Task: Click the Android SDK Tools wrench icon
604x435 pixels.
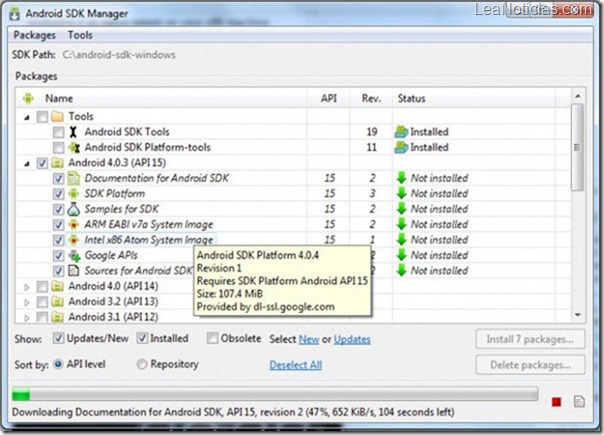Action: point(72,131)
